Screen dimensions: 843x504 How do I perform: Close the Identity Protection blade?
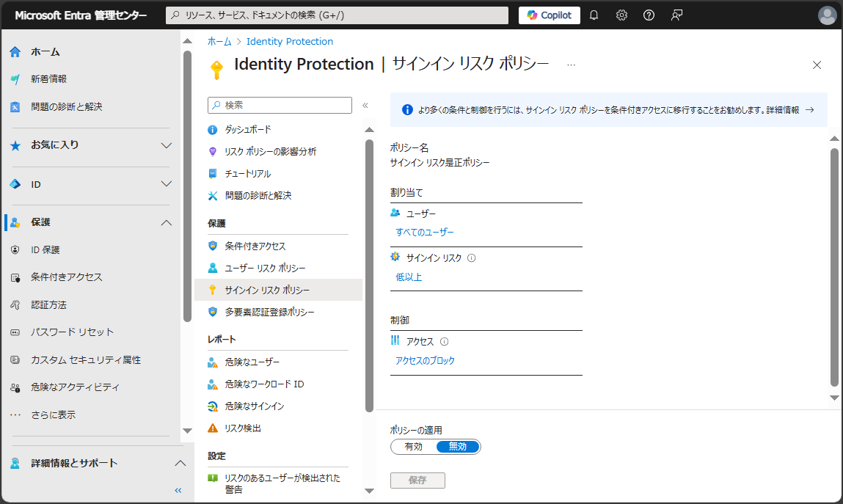pyautogui.click(x=817, y=65)
